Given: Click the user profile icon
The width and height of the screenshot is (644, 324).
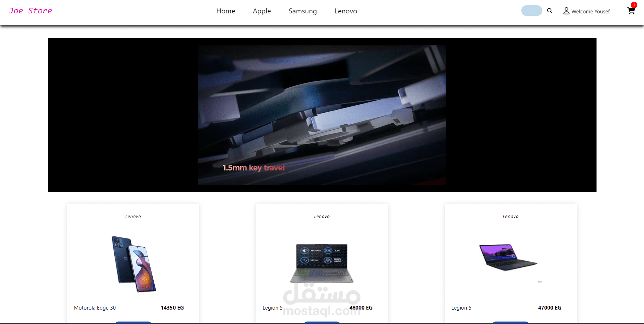Looking at the screenshot, I should [566, 11].
